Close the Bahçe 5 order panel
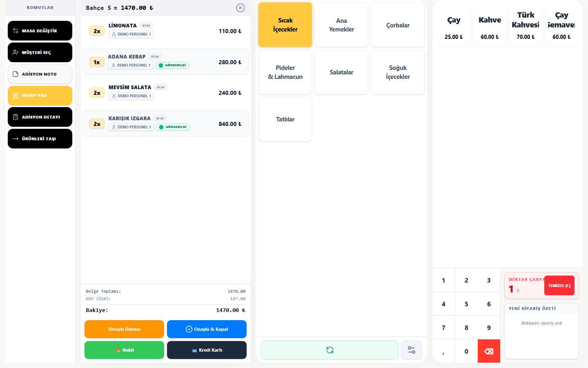The image size is (588, 368). [x=241, y=8]
